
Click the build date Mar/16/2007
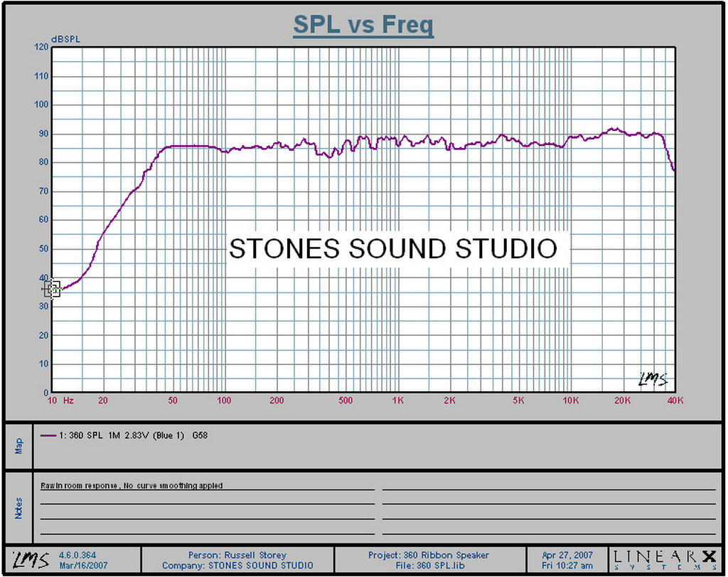83,566
